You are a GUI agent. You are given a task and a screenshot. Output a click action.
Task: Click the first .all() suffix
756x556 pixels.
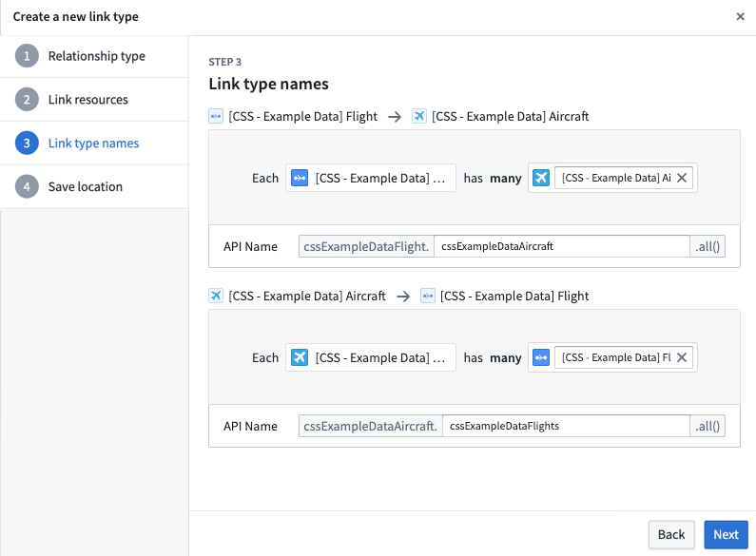708,246
